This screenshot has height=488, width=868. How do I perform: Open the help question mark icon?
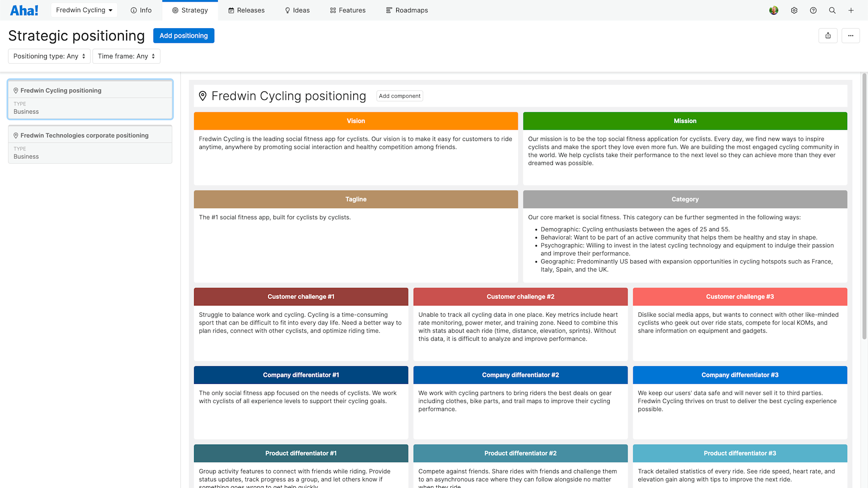[x=813, y=10]
